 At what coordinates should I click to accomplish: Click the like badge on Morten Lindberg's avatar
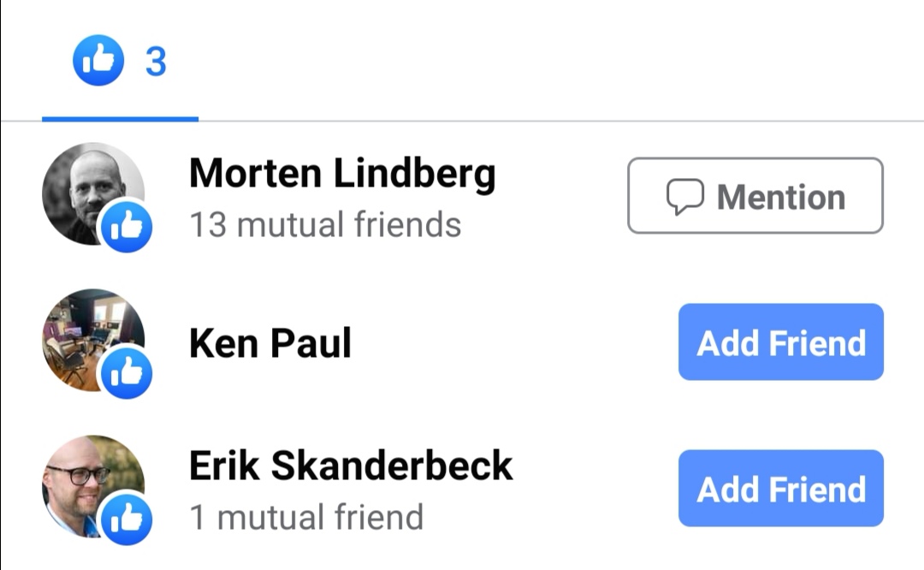coord(127,227)
